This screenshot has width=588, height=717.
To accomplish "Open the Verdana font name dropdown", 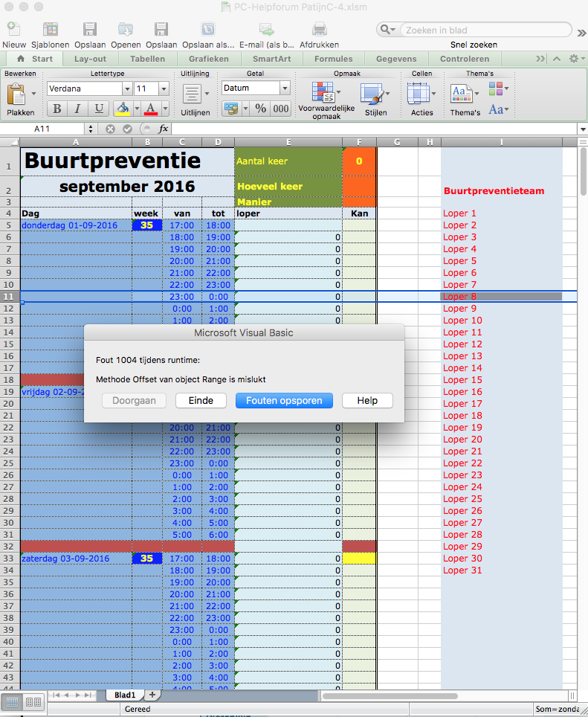I will tap(127, 89).
